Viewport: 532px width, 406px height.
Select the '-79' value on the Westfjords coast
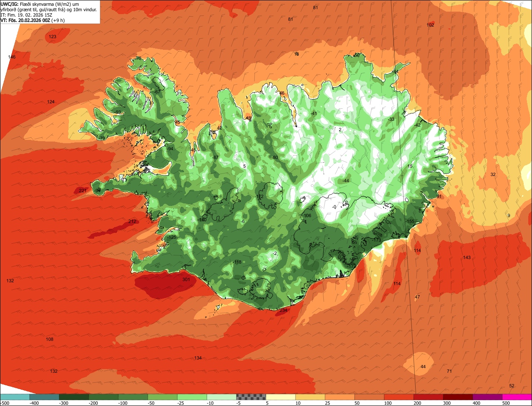point(102,138)
